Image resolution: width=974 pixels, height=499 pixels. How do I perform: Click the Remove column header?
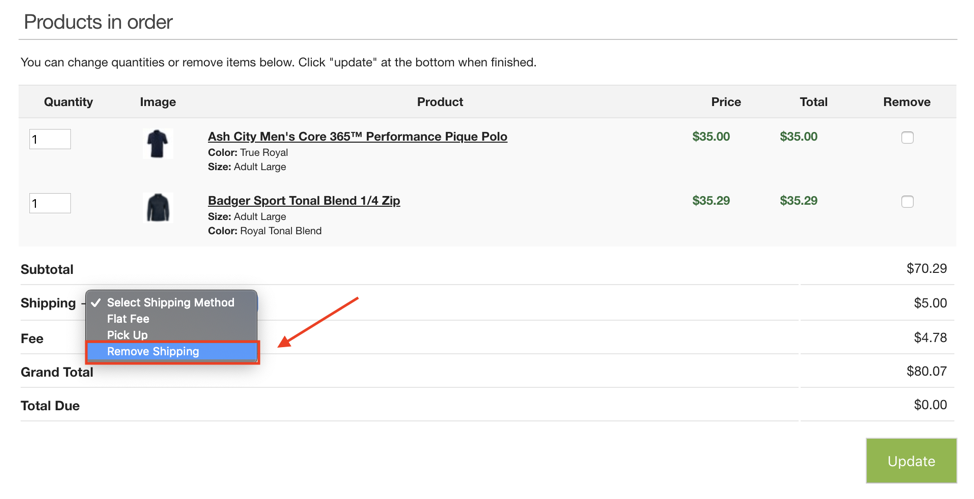click(906, 102)
